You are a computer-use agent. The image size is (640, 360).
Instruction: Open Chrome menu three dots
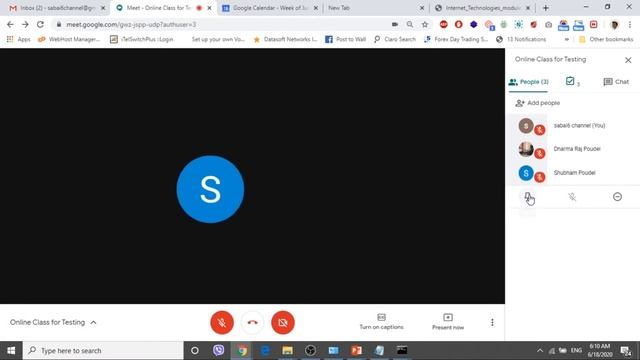[x=630, y=24]
